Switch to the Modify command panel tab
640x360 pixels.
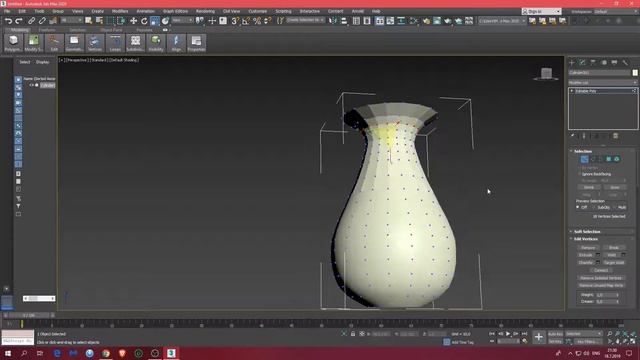[582, 62]
